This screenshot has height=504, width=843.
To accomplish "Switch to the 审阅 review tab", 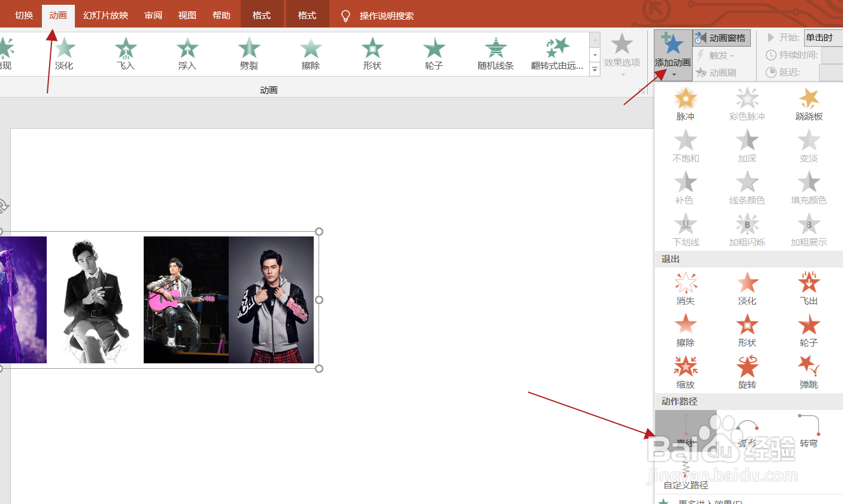I will click(153, 16).
